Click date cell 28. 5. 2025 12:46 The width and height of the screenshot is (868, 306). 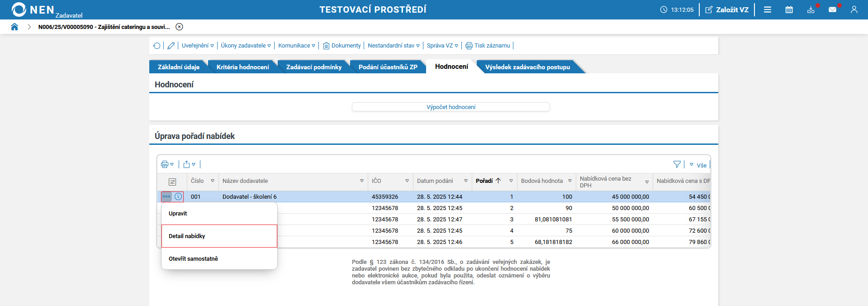pyautogui.click(x=440, y=242)
